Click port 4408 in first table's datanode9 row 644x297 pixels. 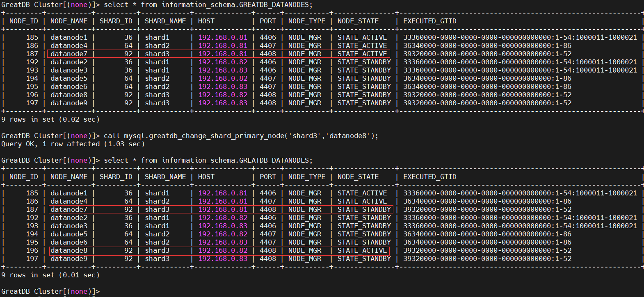tap(268, 103)
